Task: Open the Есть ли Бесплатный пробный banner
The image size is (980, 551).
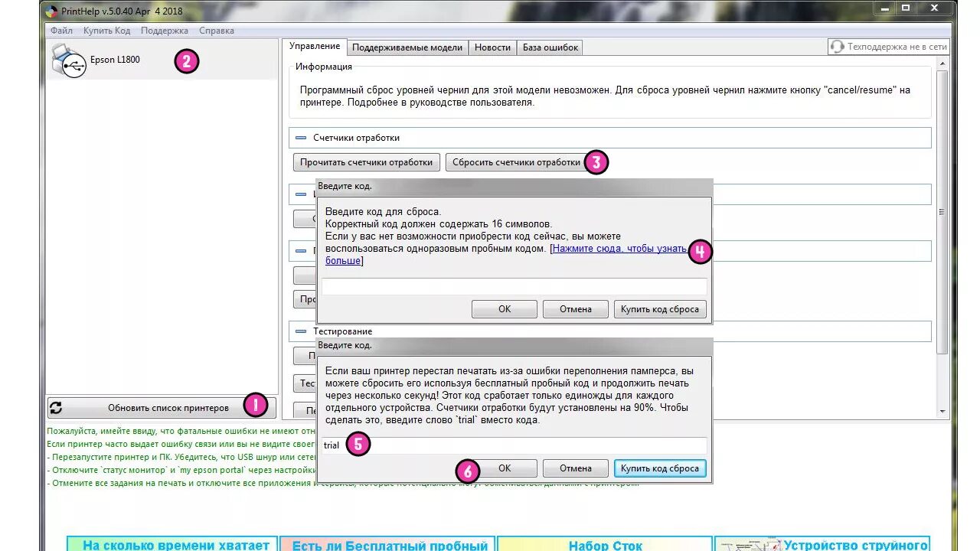Action: (387, 543)
